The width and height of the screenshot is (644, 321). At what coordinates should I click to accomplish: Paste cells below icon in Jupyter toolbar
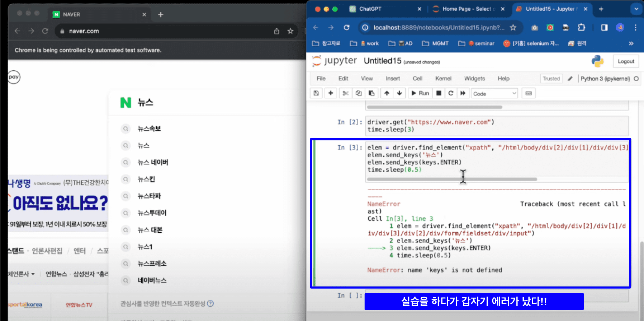(371, 93)
